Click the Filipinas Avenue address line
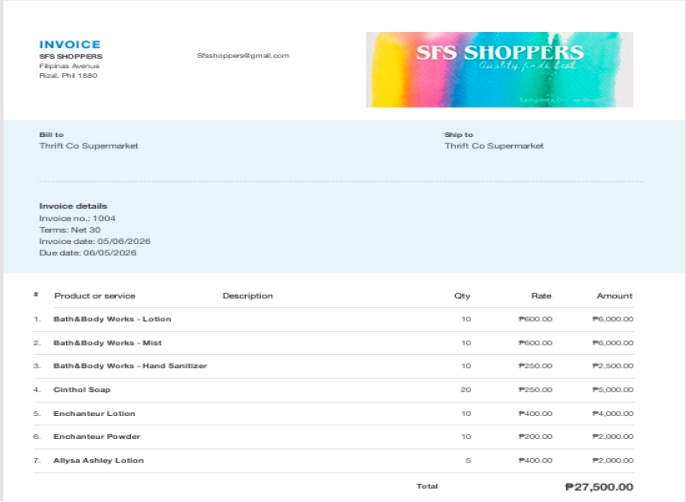The width and height of the screenshot is (686, 502). 70,66
